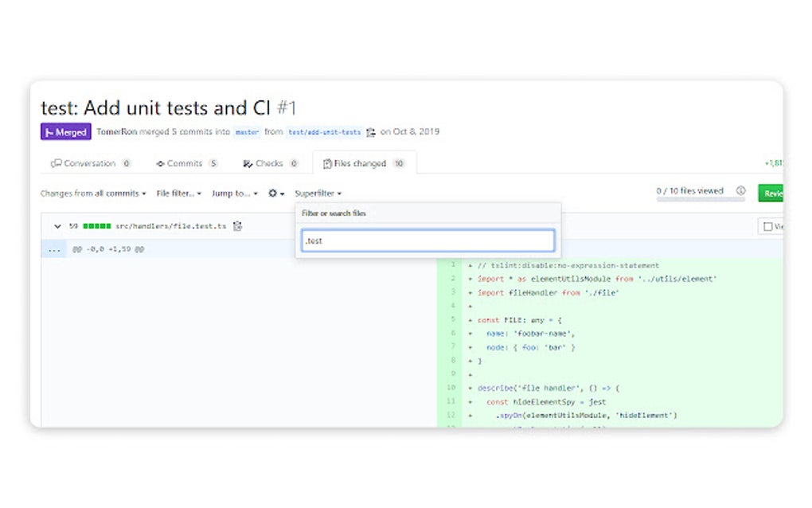The image size is (812, 508).
Task: Click the '0 / 10 files viewed' text
Action: 689,190
